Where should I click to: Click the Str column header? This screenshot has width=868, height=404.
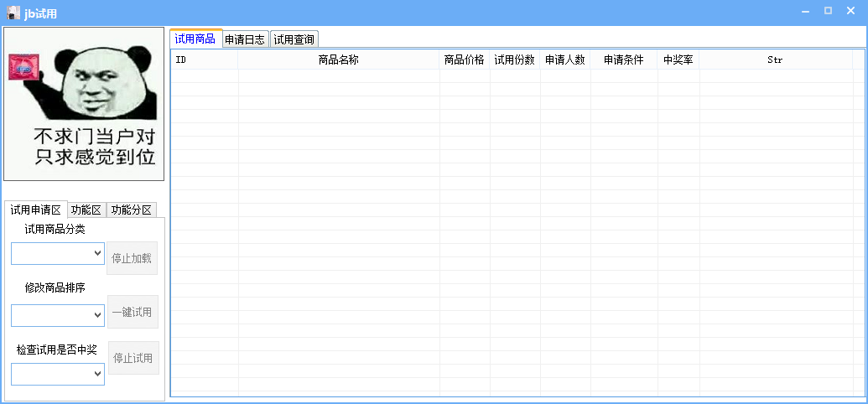(776, 60)
